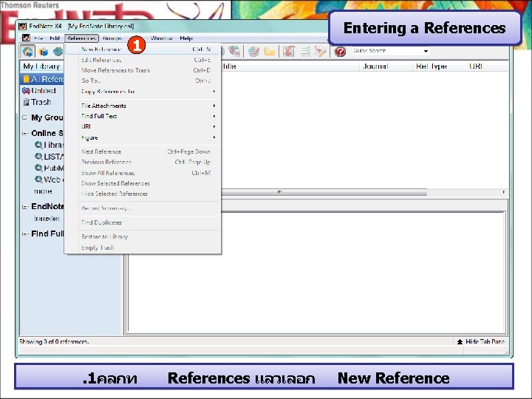Choose Restore to Library entry
Viewport: 532px width, 399px height.
pyautogui.click(x=143, y=237)
